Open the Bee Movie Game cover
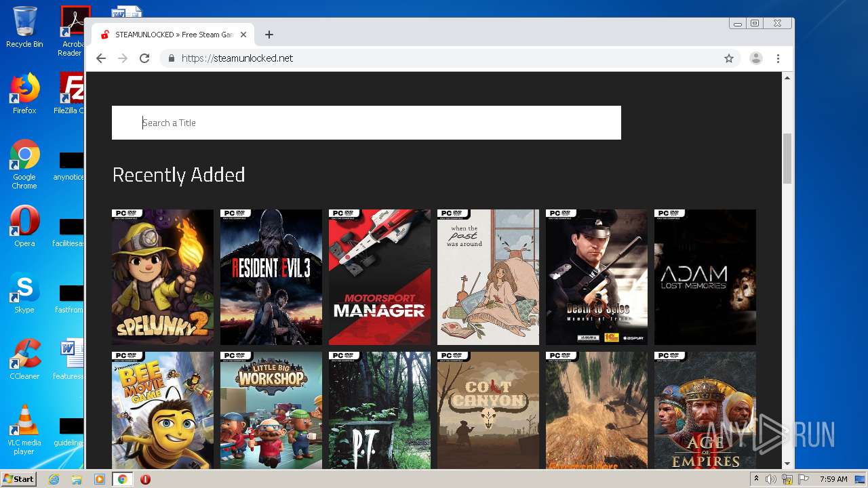The height and width of the screenshot is (488, 868). click(x=163, y=410)
